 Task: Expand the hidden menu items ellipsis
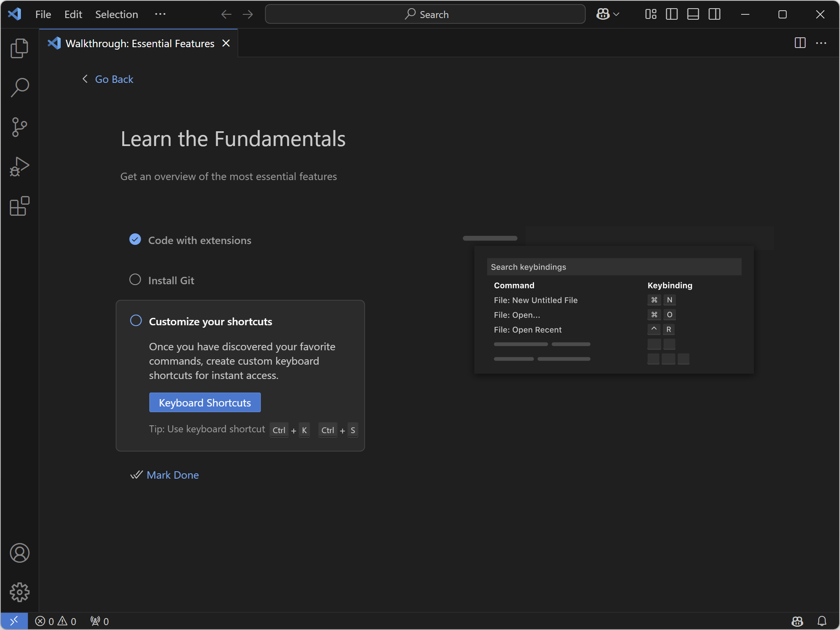160,14
